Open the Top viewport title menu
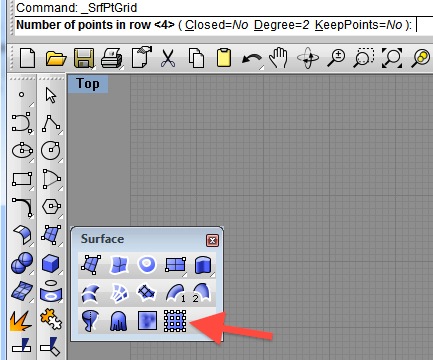Image resolution: width=433 pixels, height=360 pixels. click(x=88, y=84)
